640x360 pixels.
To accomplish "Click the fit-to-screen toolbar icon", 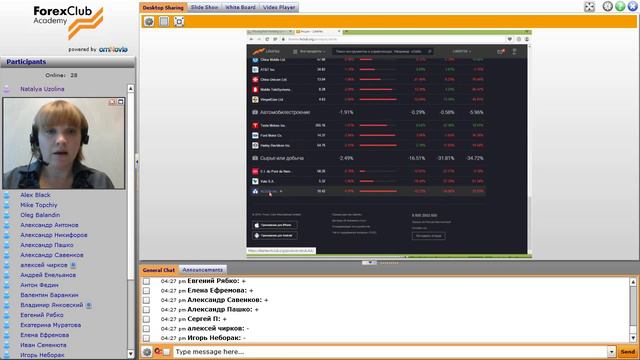I will pos(179,22).
